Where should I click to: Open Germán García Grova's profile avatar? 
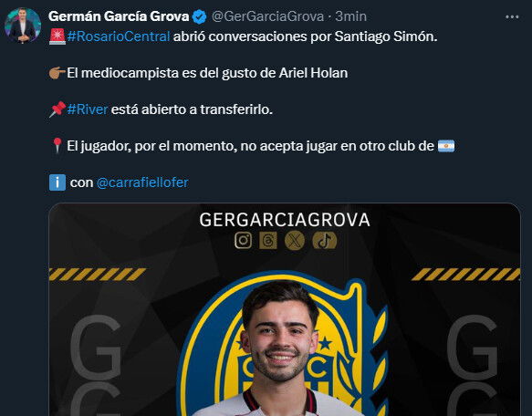pyautogui.click(x=23, y=26)
